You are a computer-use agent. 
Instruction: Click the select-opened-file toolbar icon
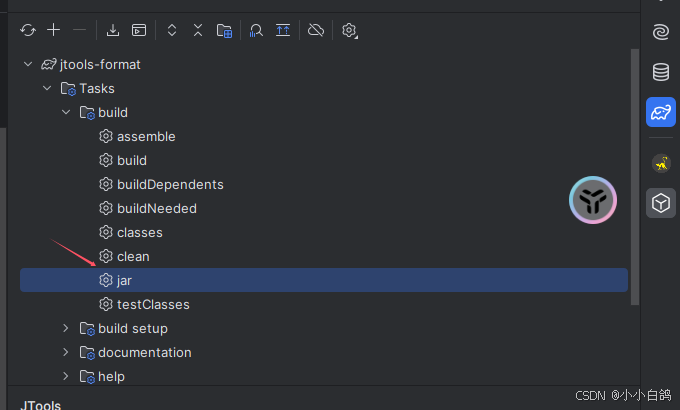pyautogui.click(x=283, y=30)
